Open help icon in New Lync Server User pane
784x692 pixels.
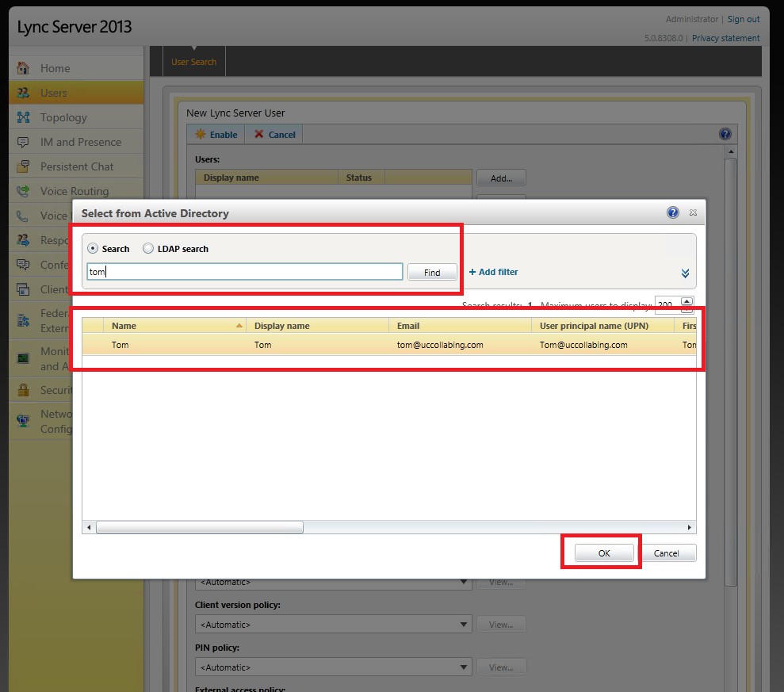(x=725, y=134)
